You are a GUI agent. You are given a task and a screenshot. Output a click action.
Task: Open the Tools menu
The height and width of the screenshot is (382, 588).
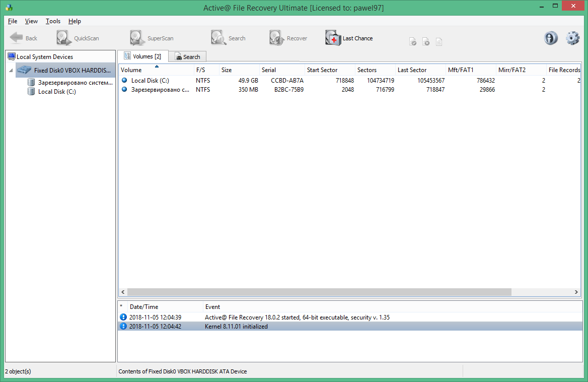point(53,21)
